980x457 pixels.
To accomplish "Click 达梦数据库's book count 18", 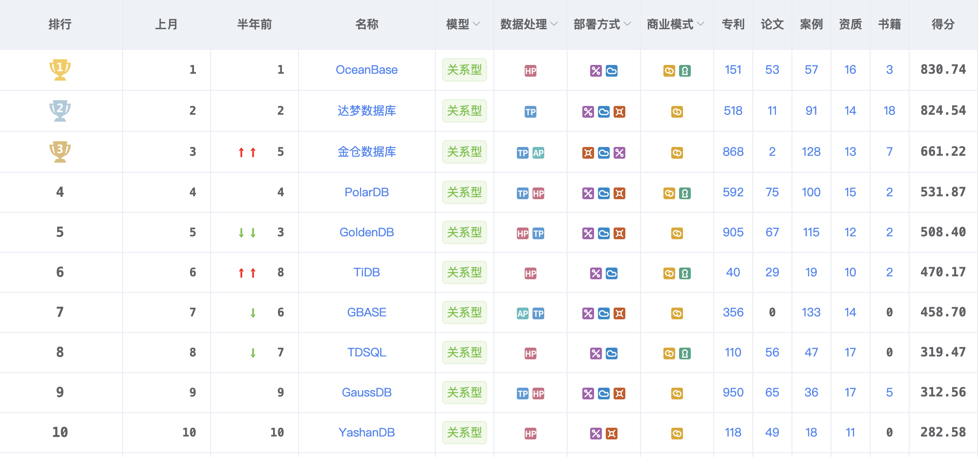I will [x=890, y=111].
